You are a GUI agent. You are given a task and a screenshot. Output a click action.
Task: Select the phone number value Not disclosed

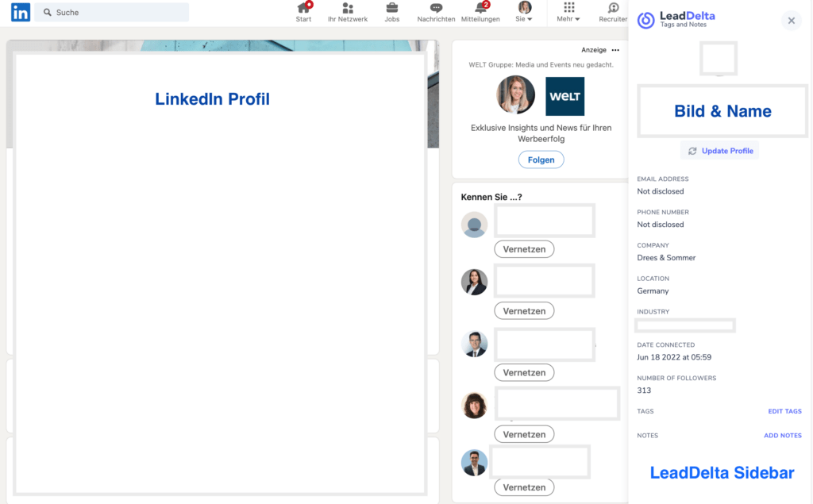pos(660,225)
